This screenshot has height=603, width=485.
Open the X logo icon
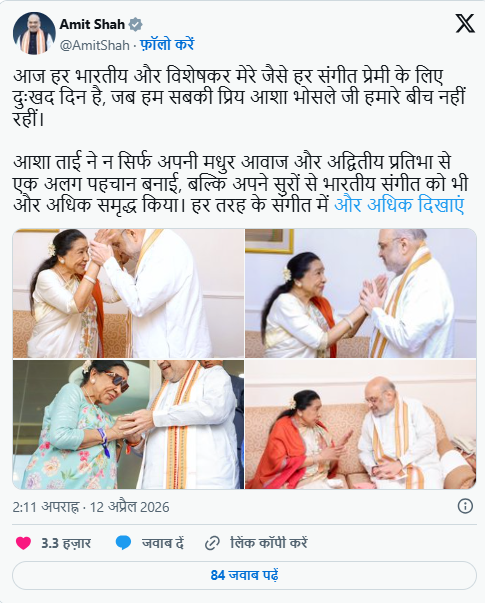[x=465, y=23]
